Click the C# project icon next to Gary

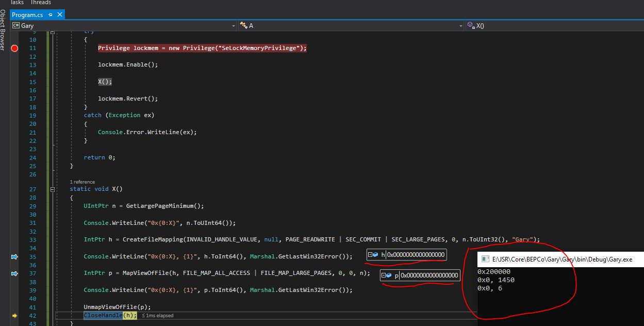(x=15, y=25)
